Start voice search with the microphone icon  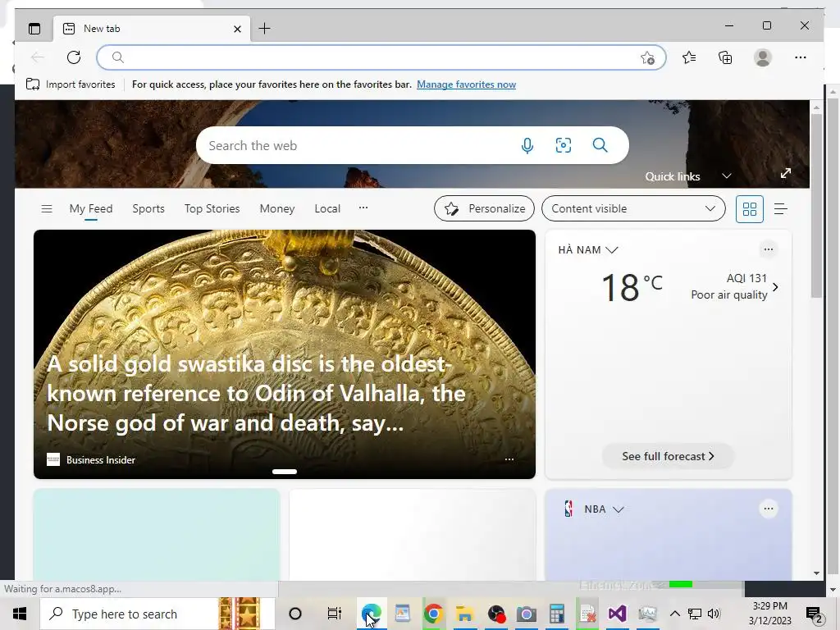tap(527, 145)
